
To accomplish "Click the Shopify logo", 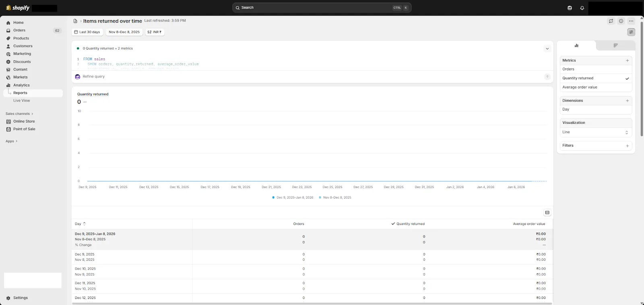I will [18, 8].
